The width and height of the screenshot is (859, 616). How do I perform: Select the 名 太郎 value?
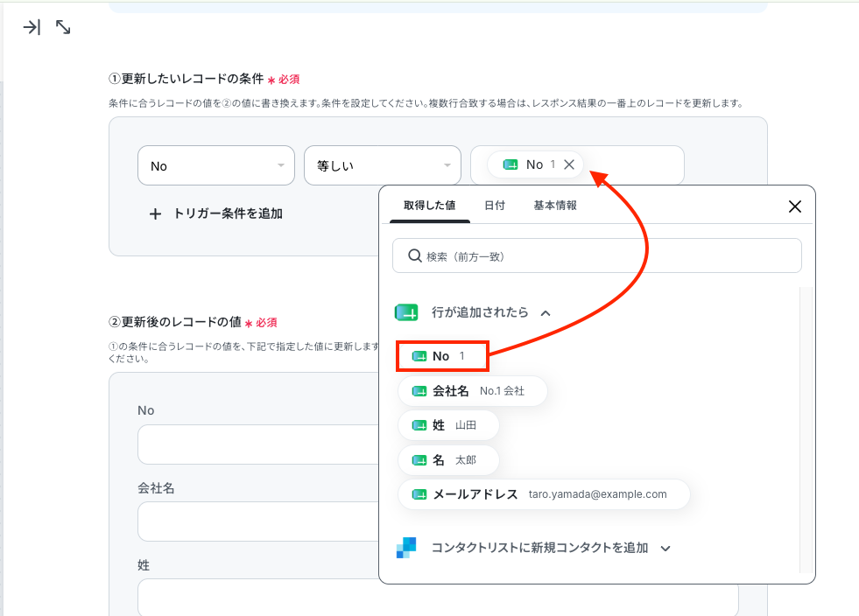pyautogui.click(x=448, y=460)
